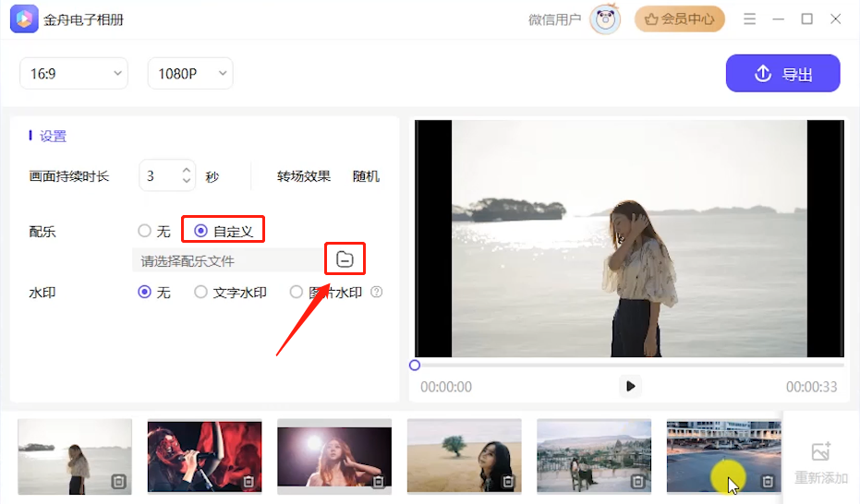860x504 pixels.
Task: Click the preview progress slider handle
Action: 415,366
